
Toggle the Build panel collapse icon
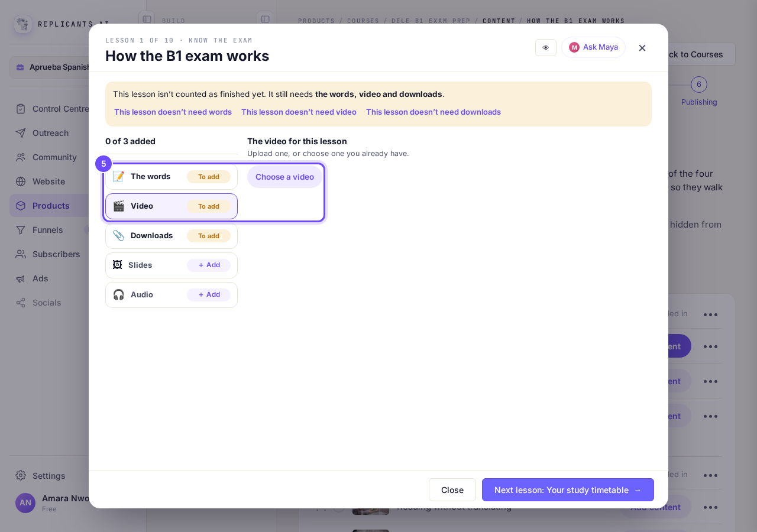(265, 19)
